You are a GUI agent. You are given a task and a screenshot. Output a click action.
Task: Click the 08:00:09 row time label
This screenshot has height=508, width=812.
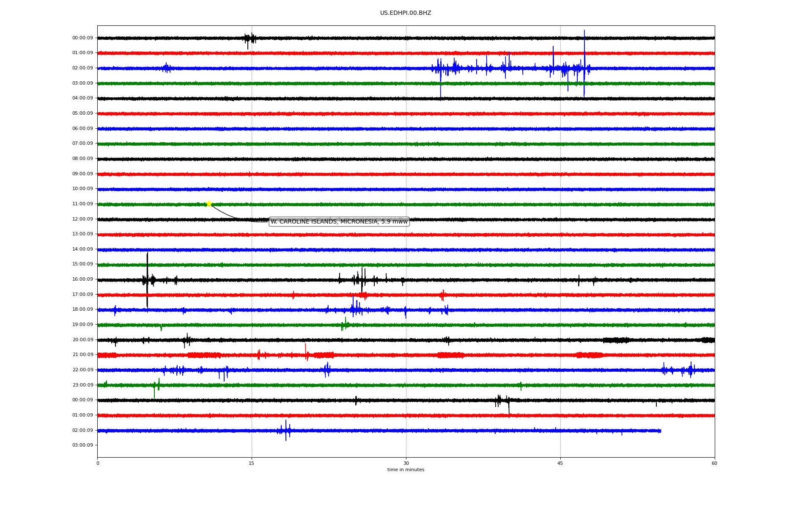click(x=82, y=159)
